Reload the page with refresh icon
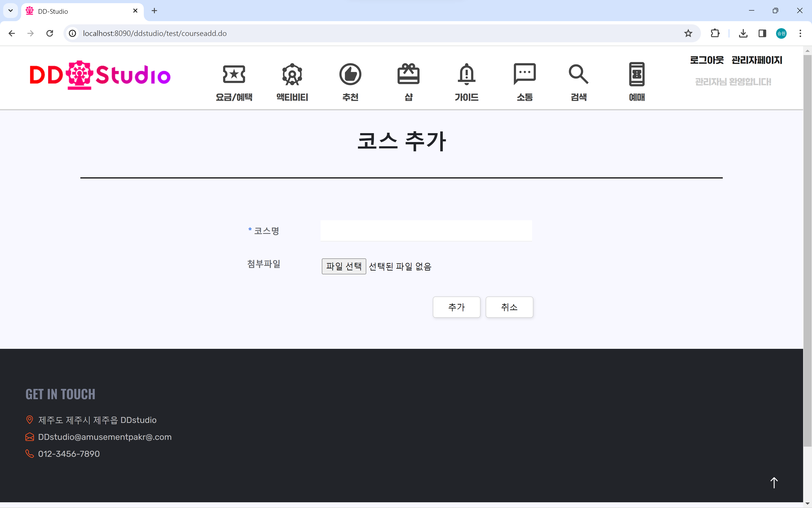Viewport: 812px width, 508px height. (50, 33)
